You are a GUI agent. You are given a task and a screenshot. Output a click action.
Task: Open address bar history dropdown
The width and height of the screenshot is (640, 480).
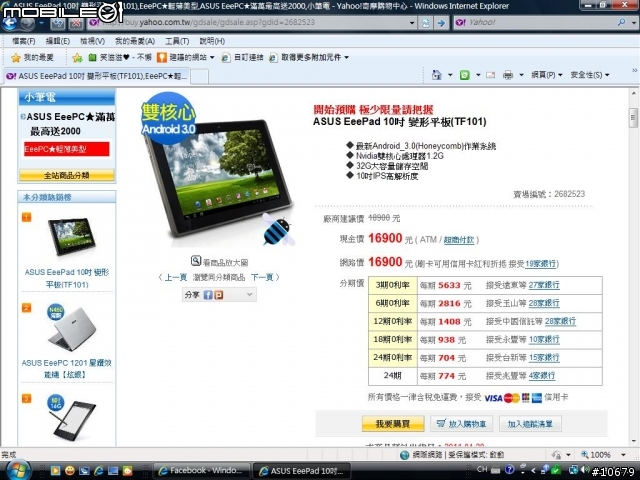pyautogui.click(x=412, y=23)
